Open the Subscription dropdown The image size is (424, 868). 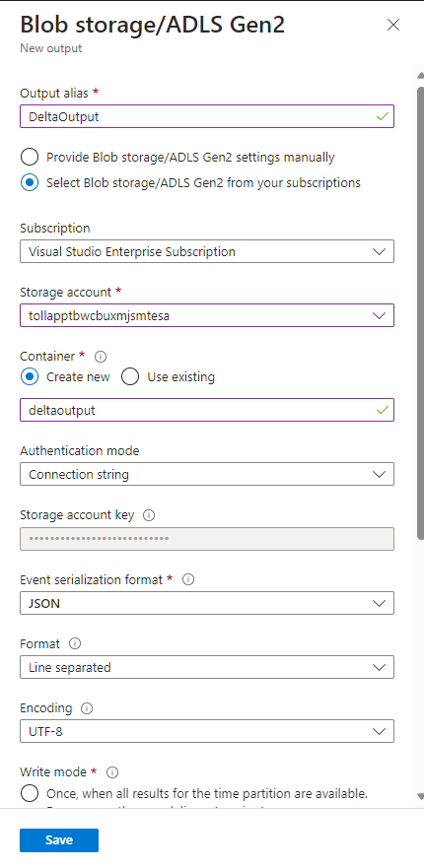[207, 251]
